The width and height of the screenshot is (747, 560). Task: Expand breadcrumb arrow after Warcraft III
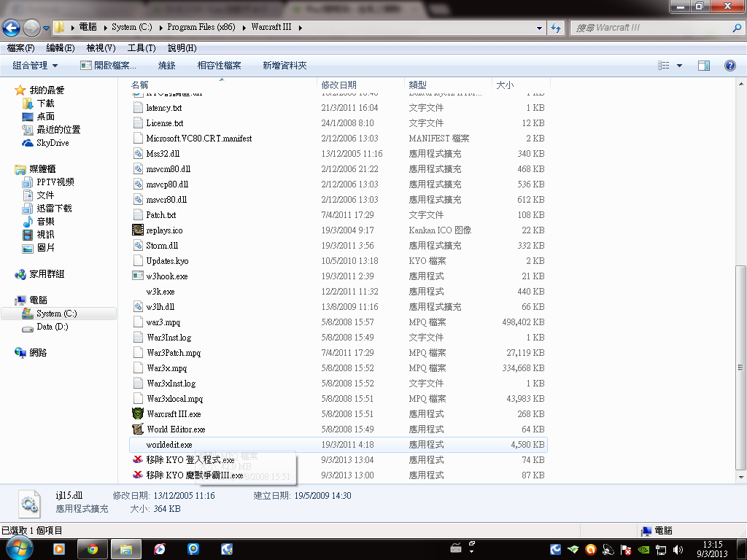(300, 28)
